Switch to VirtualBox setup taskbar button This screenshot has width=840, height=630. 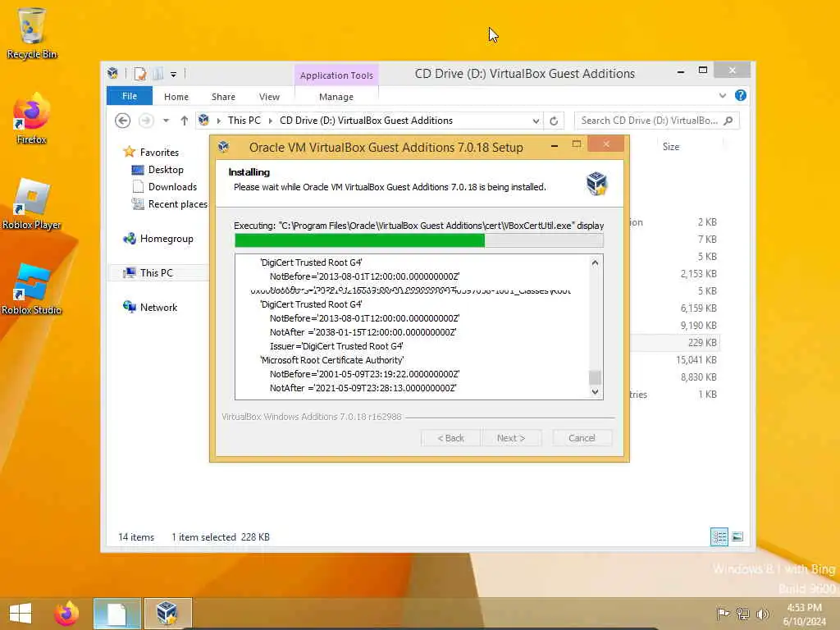pyautogui.click(x=167, y=613)
